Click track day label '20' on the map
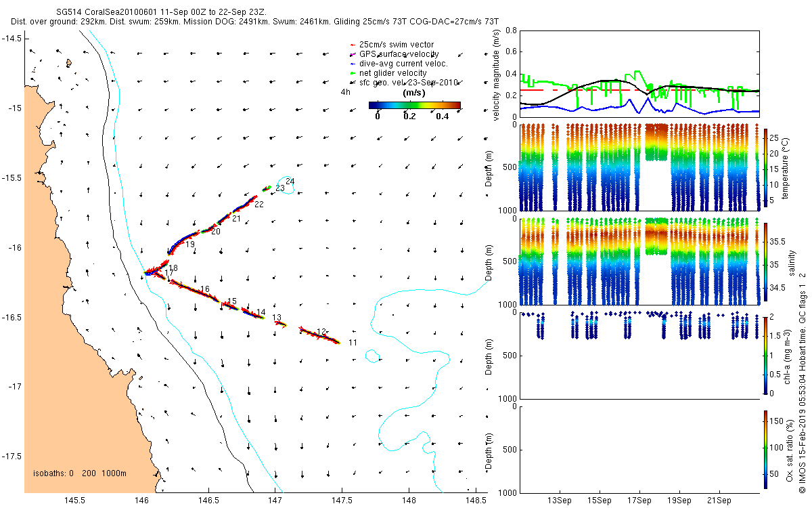 [216, 231]
